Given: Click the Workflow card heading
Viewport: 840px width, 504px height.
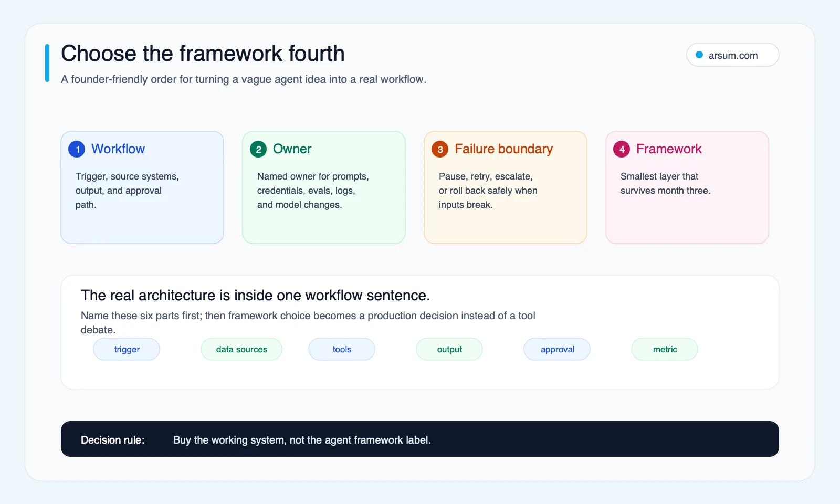Looking at the screenshot, I should (118, 149).
